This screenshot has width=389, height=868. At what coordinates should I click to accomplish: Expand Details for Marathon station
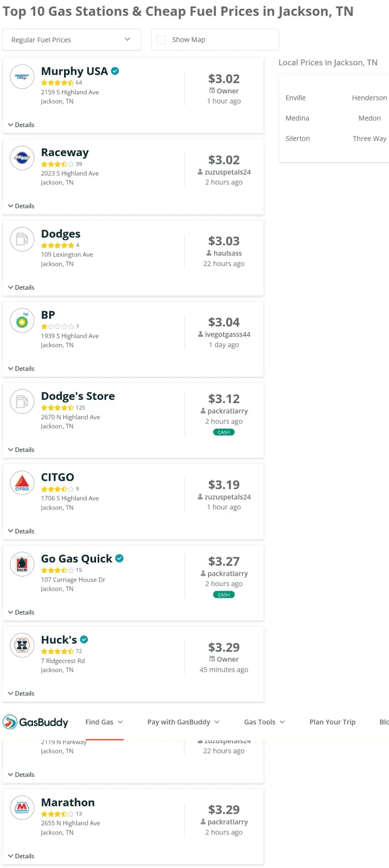click(x=21, y=856)
